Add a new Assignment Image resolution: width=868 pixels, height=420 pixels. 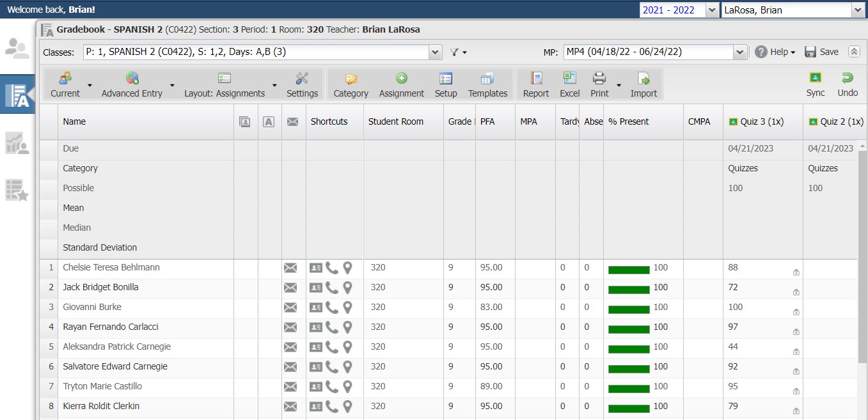[x=402, y=85]
